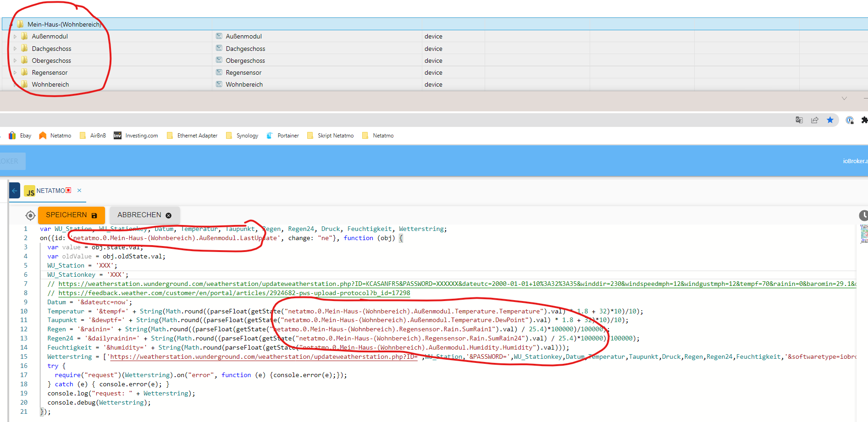Click the ABBRECHEN cancel button

pos(144,215)
